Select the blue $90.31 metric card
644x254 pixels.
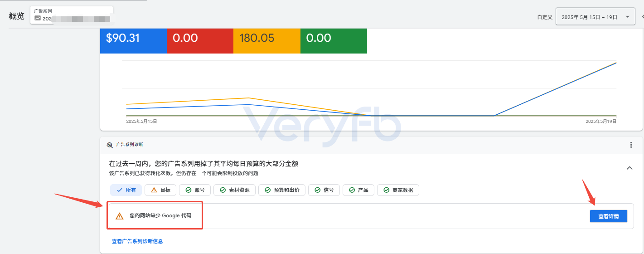133,41
